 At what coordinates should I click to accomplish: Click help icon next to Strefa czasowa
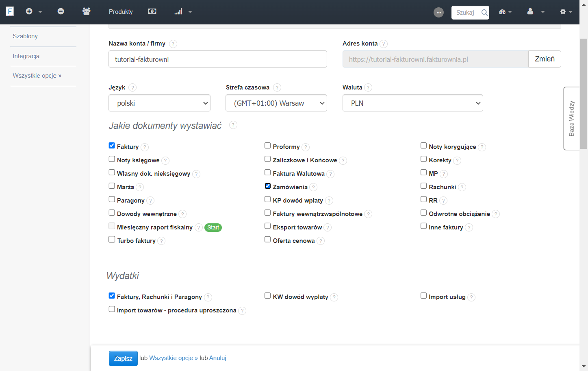point(277,87)
